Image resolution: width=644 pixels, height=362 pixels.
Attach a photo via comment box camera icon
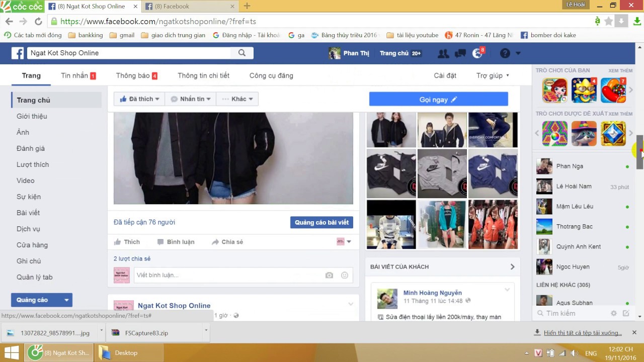click(x=329, y=275)
